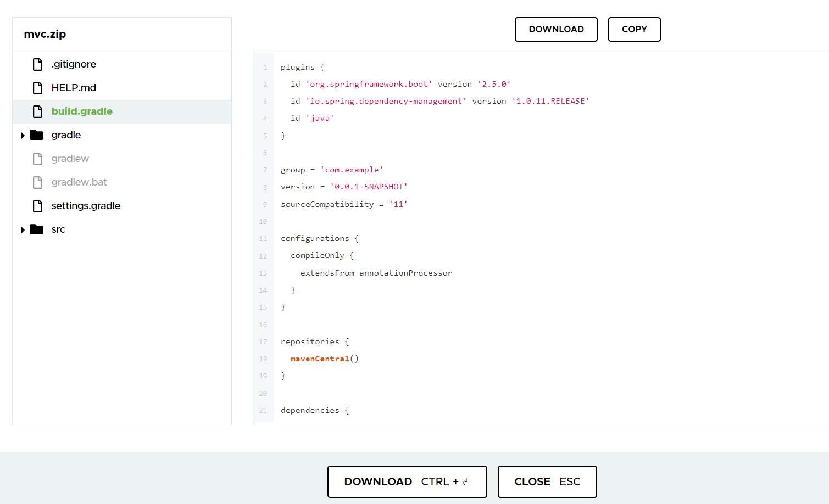Click the 'configurations {' line
The image size is (829, 504).
point(320,238)
